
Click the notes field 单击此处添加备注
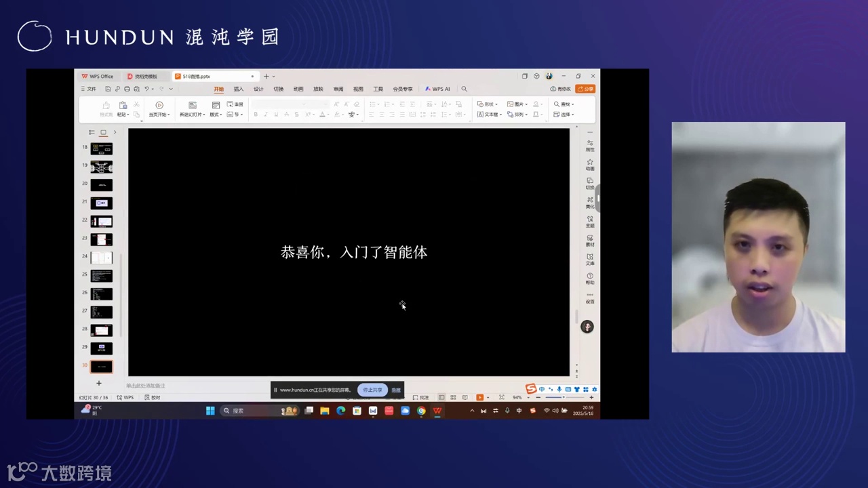tap(145, 386)
